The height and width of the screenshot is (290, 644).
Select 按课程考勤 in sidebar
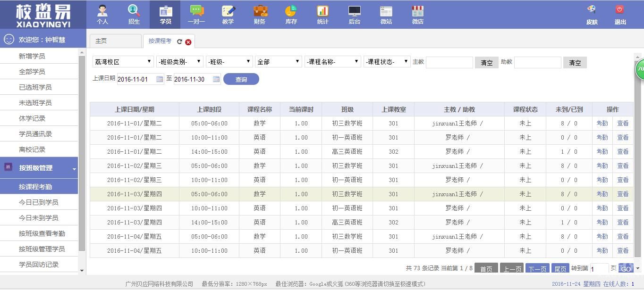pos(39,187)
